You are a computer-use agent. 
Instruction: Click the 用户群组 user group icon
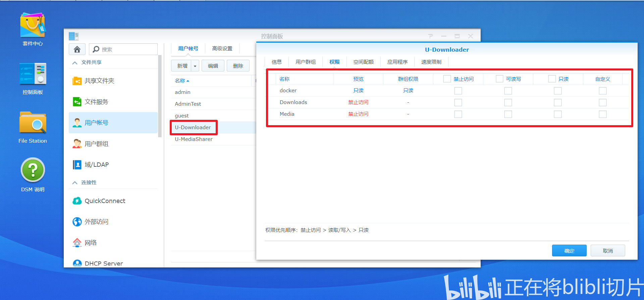click(77, 144)
